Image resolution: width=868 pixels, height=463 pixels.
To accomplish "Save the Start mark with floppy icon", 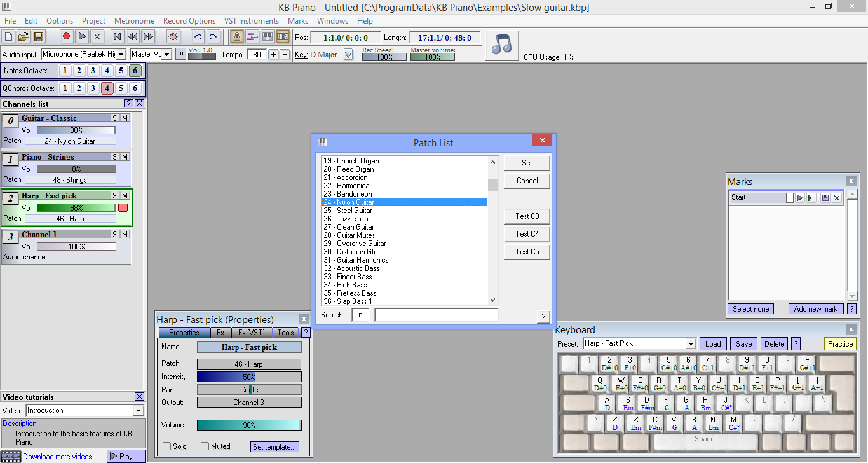I will (x=825, y=198).
